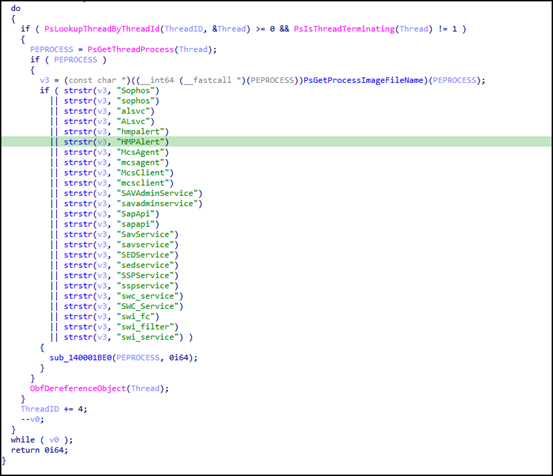Select PsGetProcessImageFileName function reference
Screen dimensions: 553x476
click(x=363, y=80)
